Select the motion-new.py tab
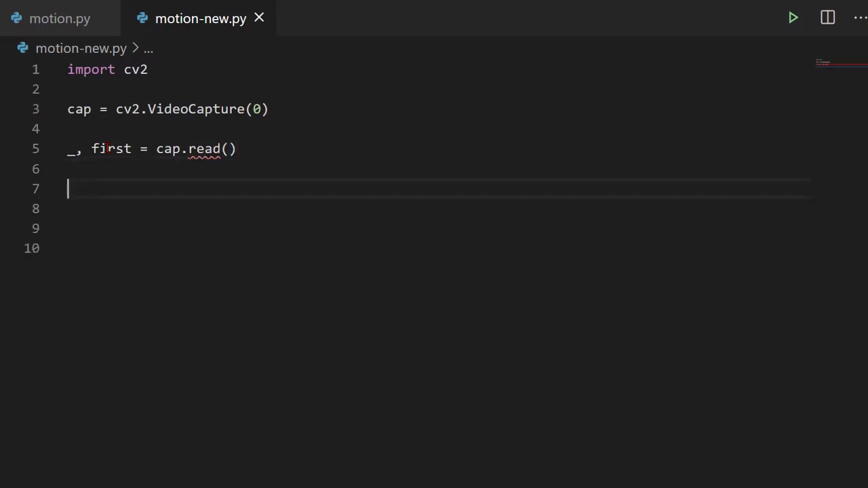 click(201, 18)
